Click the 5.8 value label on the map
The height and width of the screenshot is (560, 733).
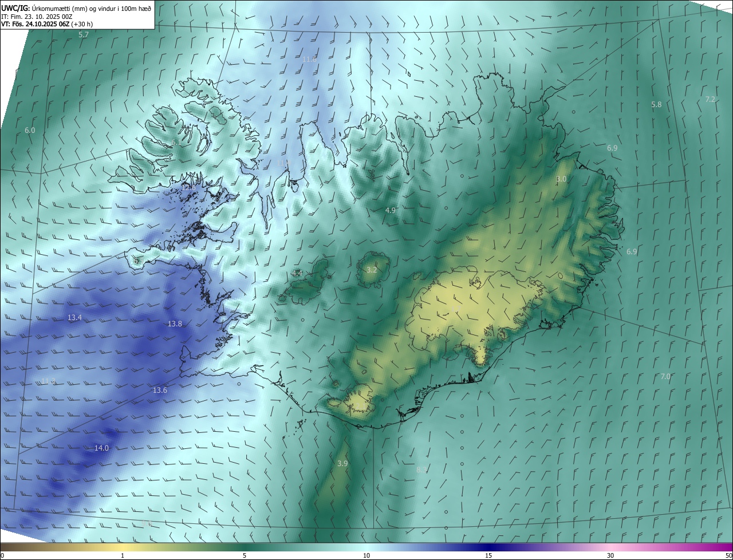pyautogui.click(x=656, y=105)
